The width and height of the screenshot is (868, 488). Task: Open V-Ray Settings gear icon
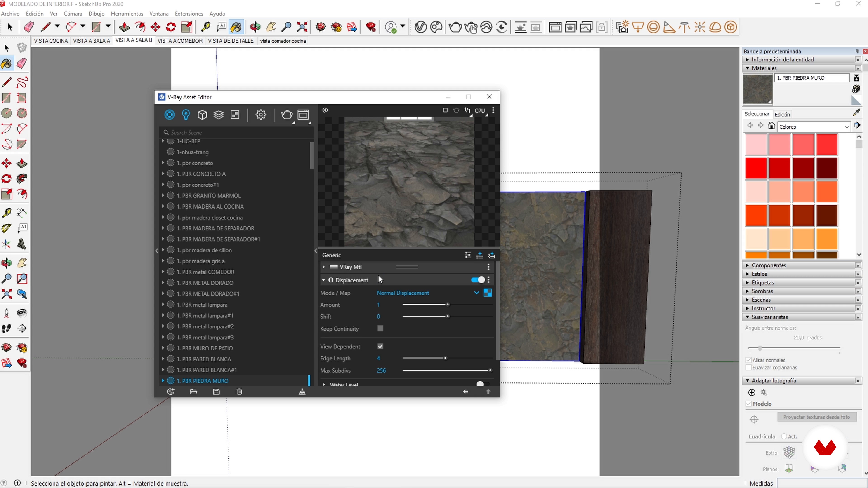tap(260, 115)
